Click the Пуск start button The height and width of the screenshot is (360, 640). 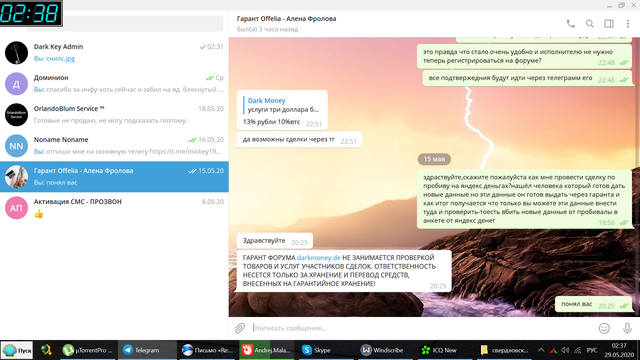17,350
